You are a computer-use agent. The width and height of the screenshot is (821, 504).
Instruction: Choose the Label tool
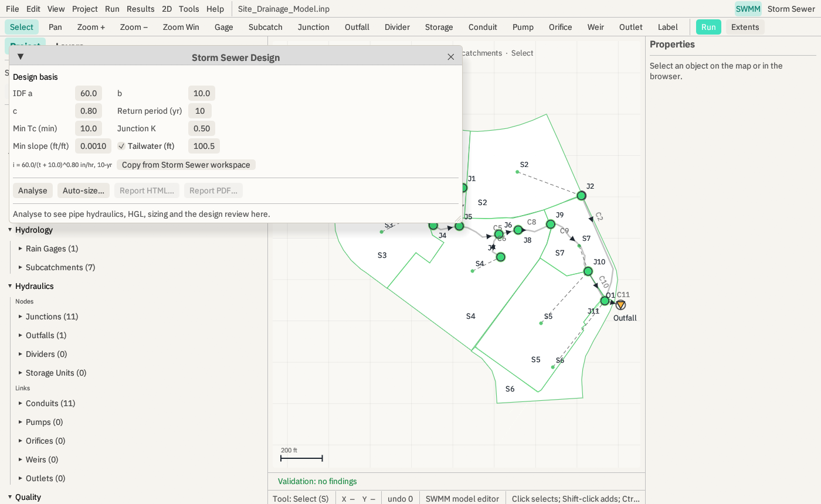click(x=668, y=27)
